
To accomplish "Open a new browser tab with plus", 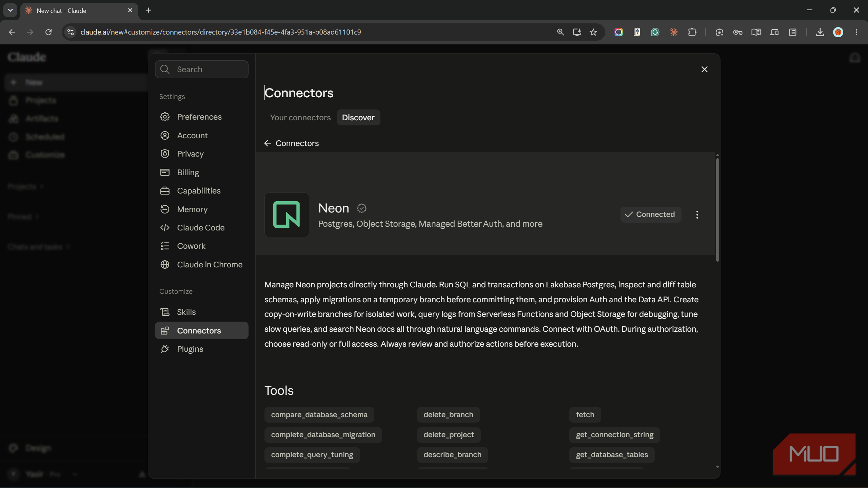I will pyautogui.click(x=149, y=10).
